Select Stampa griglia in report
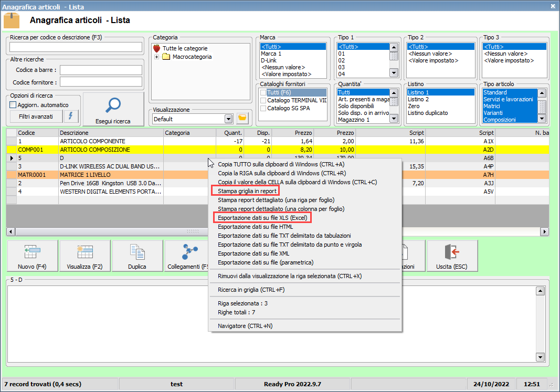The width and height of the screenshot is (560, 392). click(x=247, y=191)
